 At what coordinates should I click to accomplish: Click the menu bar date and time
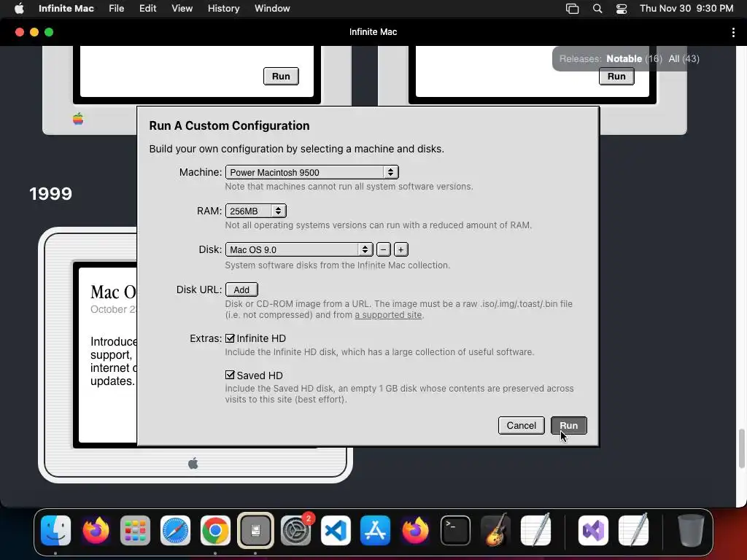[x=686, y=8]
